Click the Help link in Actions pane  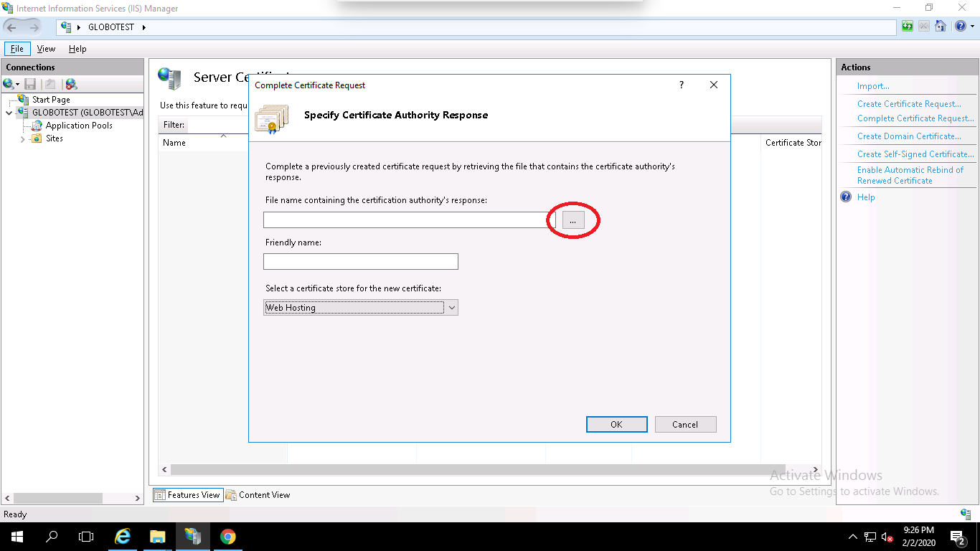[x=866, y=197]
